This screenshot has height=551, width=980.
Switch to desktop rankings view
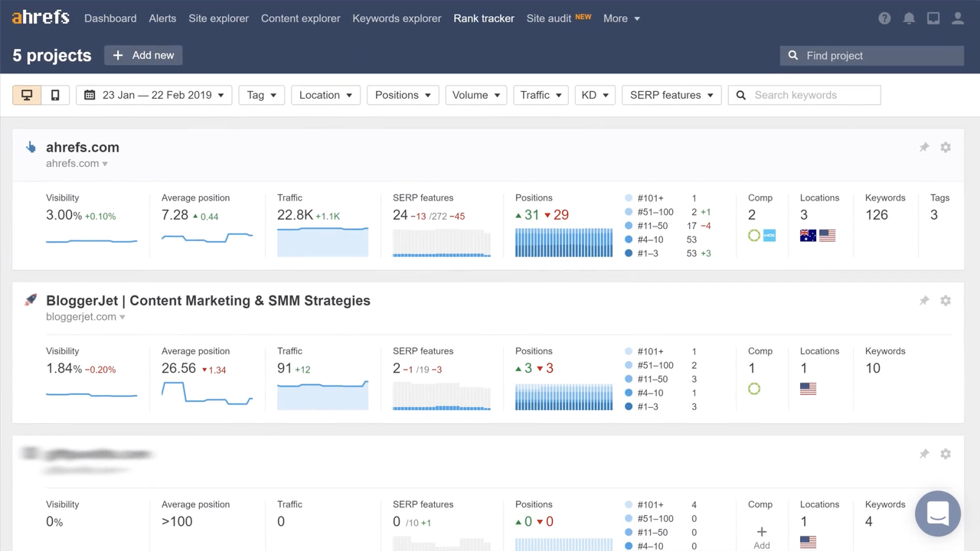pyautogui.click(x=27, y=95)
